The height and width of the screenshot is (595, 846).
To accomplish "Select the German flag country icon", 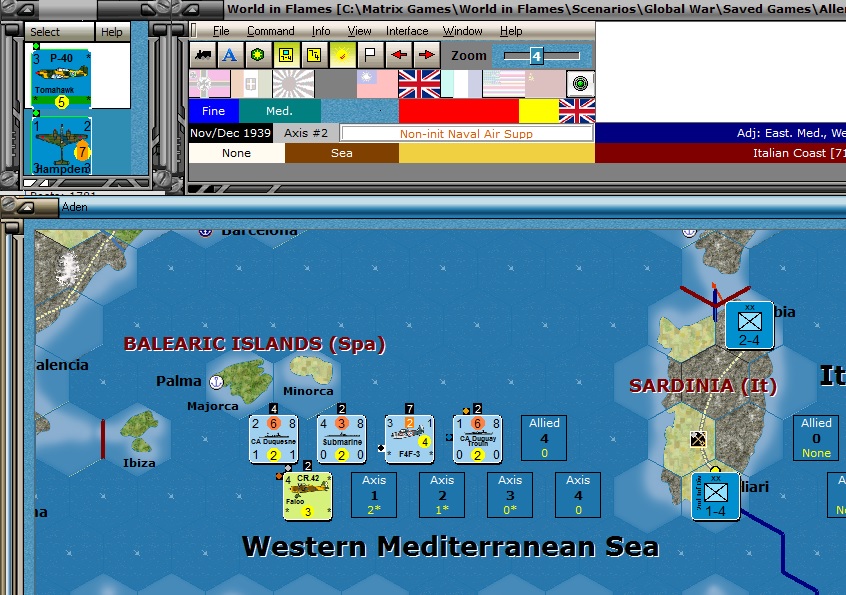I will tap(209, 84).
